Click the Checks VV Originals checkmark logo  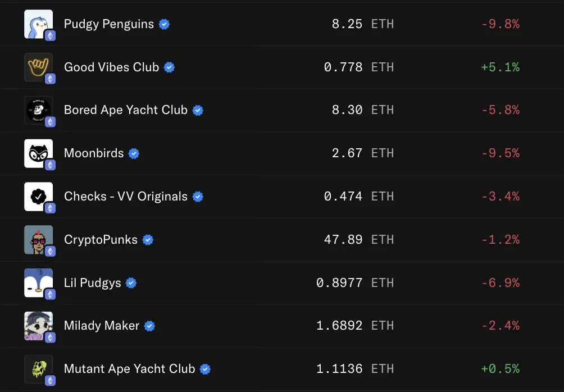(38, 196)
